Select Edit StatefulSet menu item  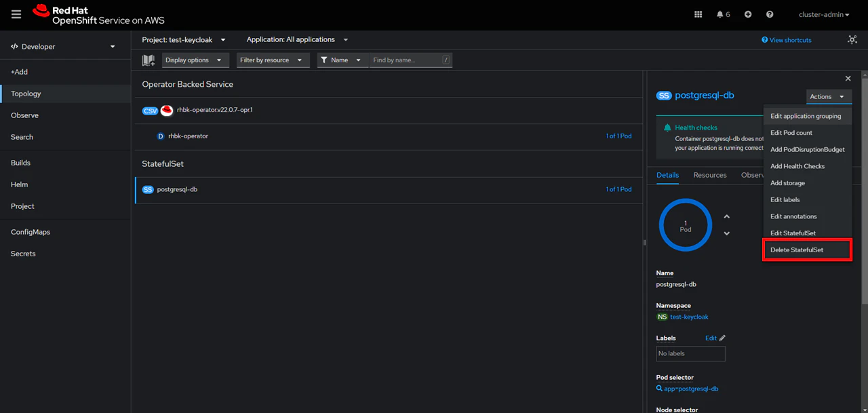tap(807, 233)
